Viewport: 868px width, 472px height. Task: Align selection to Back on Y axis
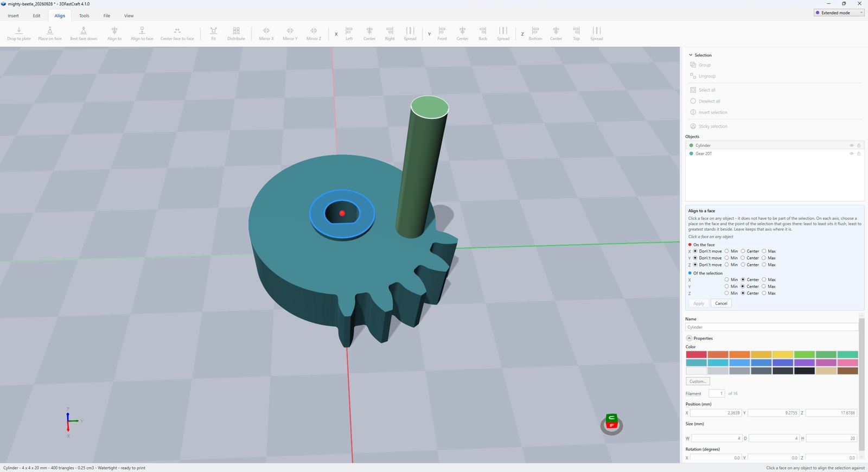[483, 34]
